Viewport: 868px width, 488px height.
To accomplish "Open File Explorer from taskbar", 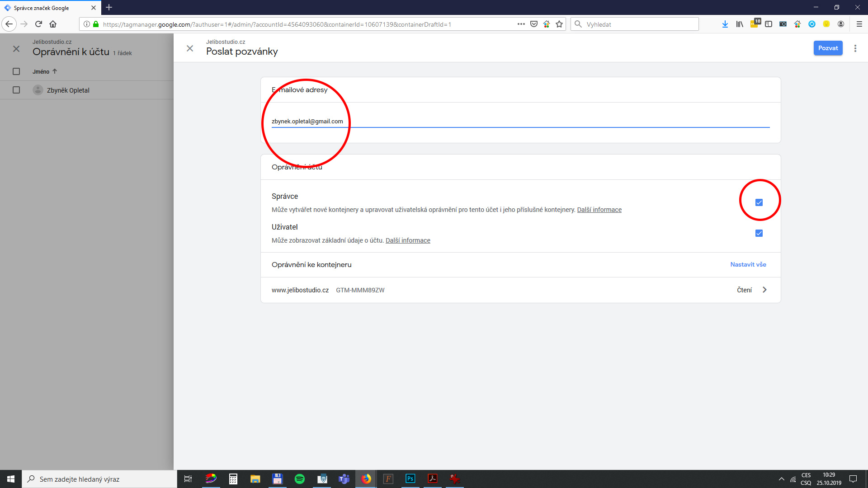I will click(x=255, y=479).
